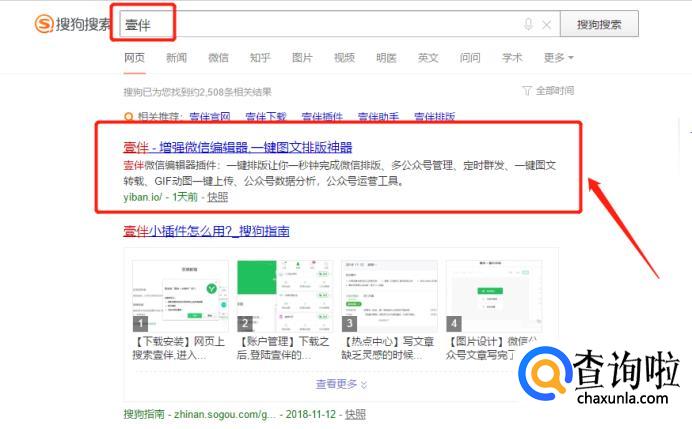Open the 图片 tab
692x429 pixels.
(x=302, y=58)
